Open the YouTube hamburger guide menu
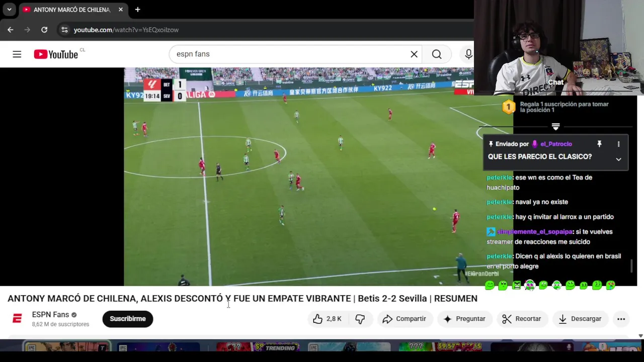 (x=17, y=54)
